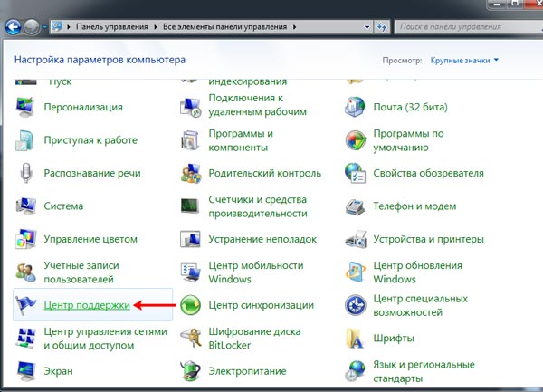
Task: Open the Подключения к удаленным рабочим icon
Action: 191,107
